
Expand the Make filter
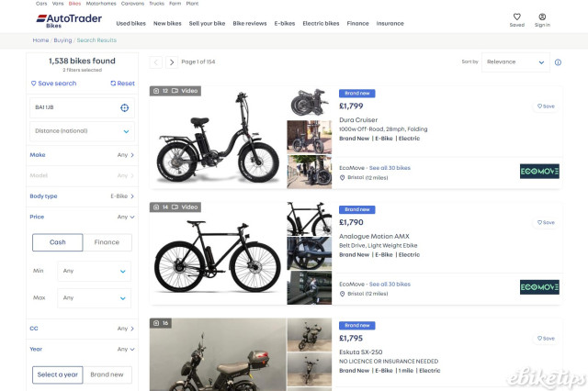(x=82, y=155)
